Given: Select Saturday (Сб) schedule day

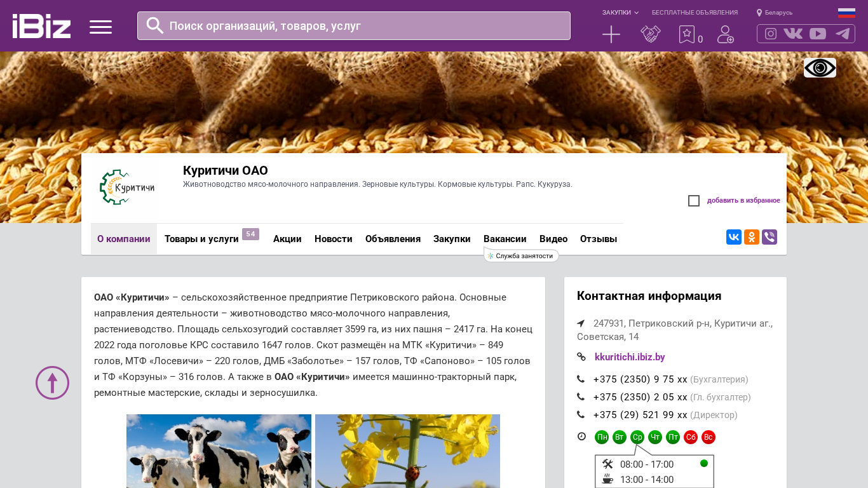Looking at the screenshot, I should 691,437.
